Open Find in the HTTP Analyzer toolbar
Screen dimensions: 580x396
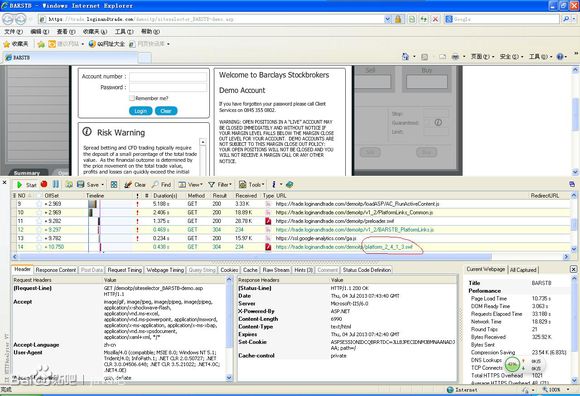(x=161, y=185)
